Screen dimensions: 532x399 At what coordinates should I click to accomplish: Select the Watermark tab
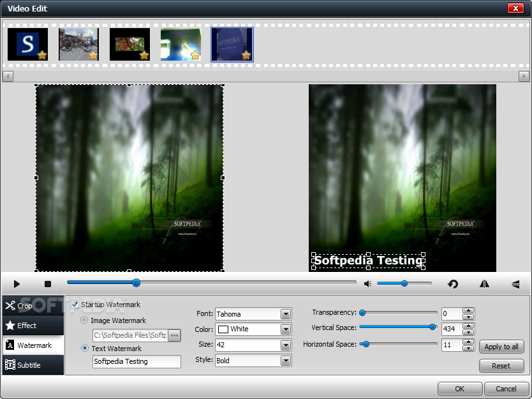(x=33, y=345)
